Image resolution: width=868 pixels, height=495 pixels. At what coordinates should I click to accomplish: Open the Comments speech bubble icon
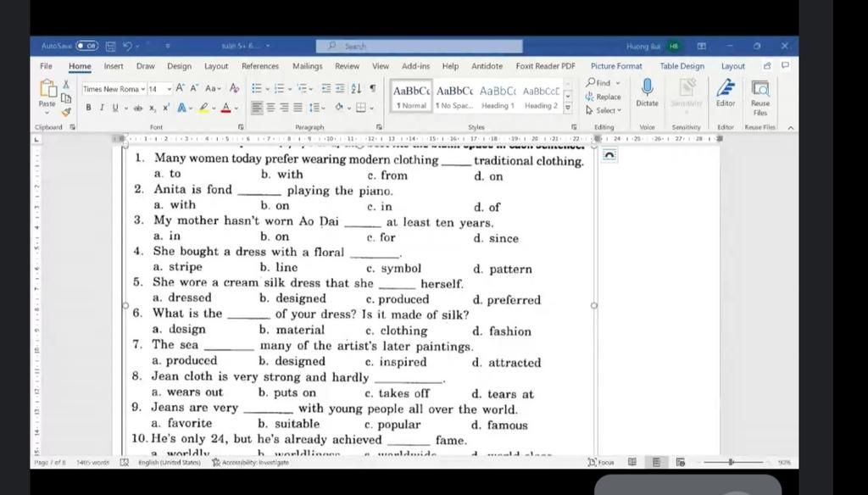point(785,65)
